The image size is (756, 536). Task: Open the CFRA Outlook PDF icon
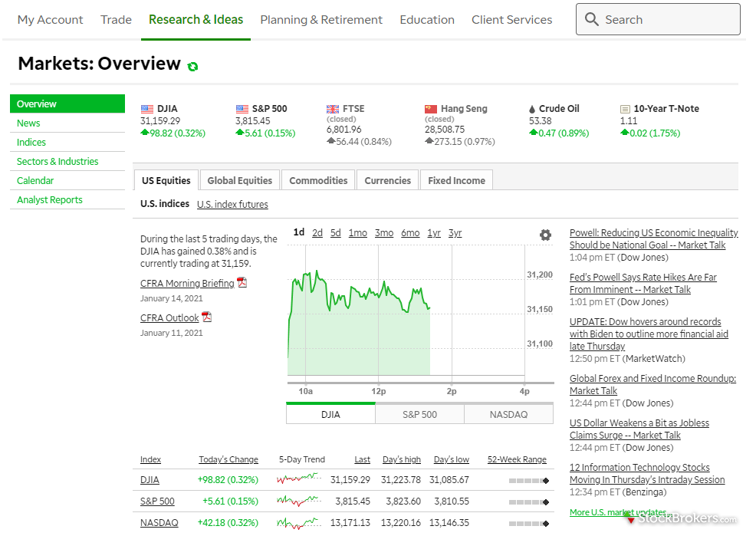[x=207, y=317]
